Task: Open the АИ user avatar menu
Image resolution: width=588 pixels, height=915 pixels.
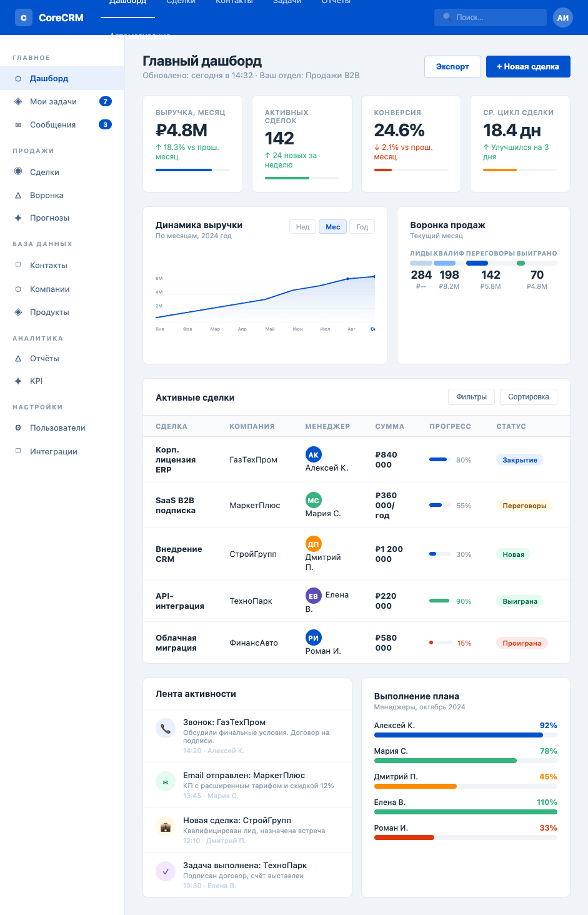Action: coord(563,17)
